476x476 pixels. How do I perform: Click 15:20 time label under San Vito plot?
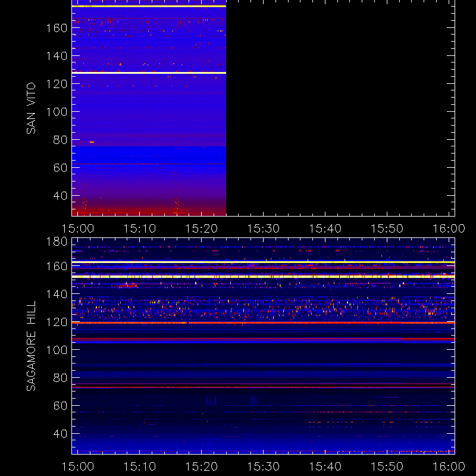[202, 228]
